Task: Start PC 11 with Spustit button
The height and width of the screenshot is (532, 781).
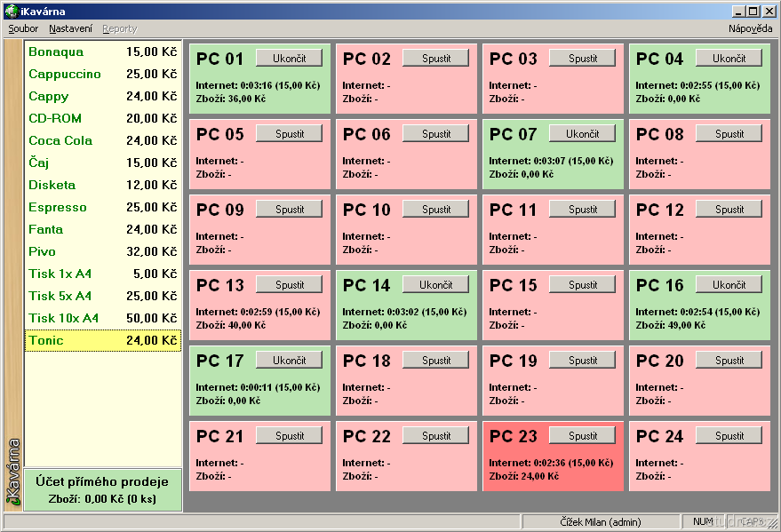Action: point(583,210)
